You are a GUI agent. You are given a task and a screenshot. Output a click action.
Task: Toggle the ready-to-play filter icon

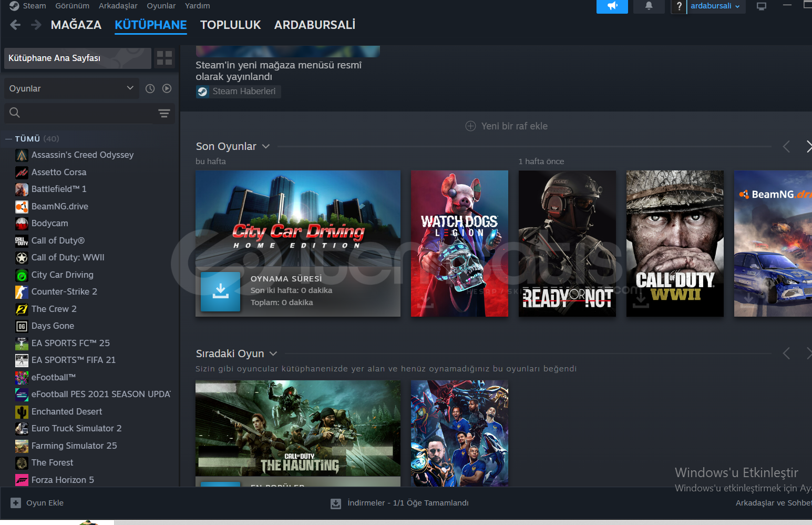point(167,88)
